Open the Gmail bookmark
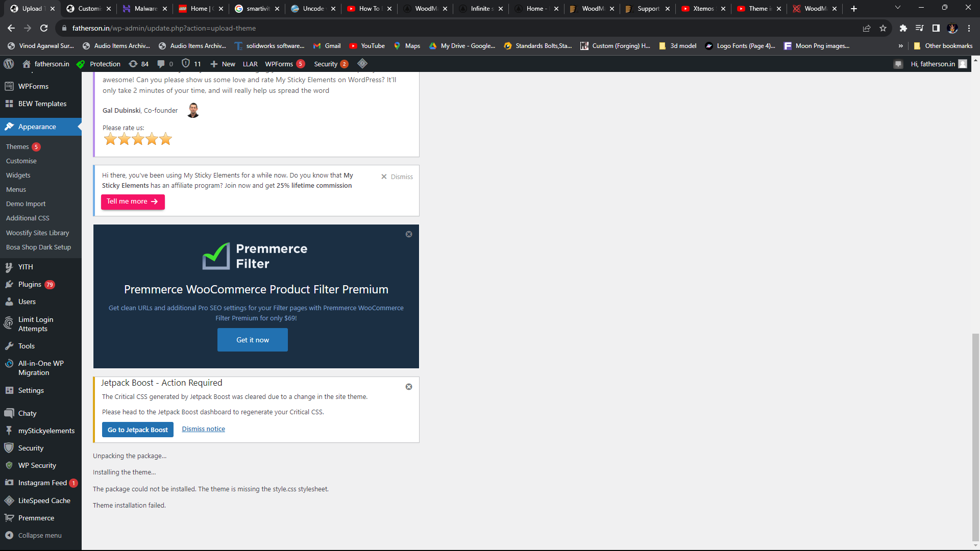The width and height of the screenshot is (980, 551). [x=327, y=46]
